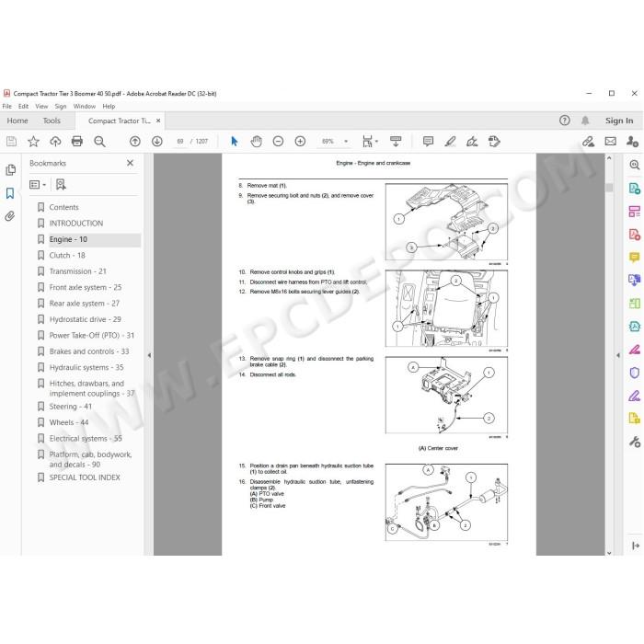Open More Tools wrench icon
The image size is (644, 644).
coord(634,442)
